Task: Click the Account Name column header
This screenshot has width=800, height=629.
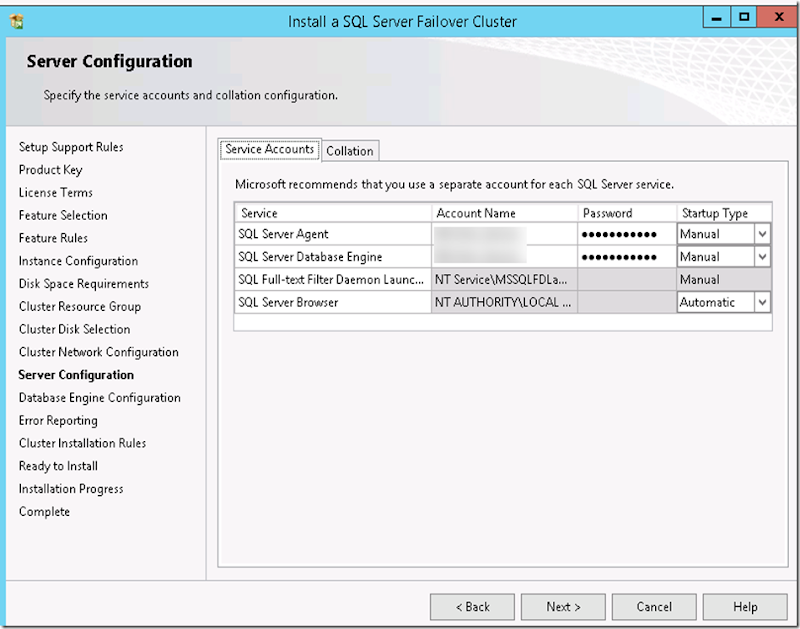Action: (x=505, y=213)
